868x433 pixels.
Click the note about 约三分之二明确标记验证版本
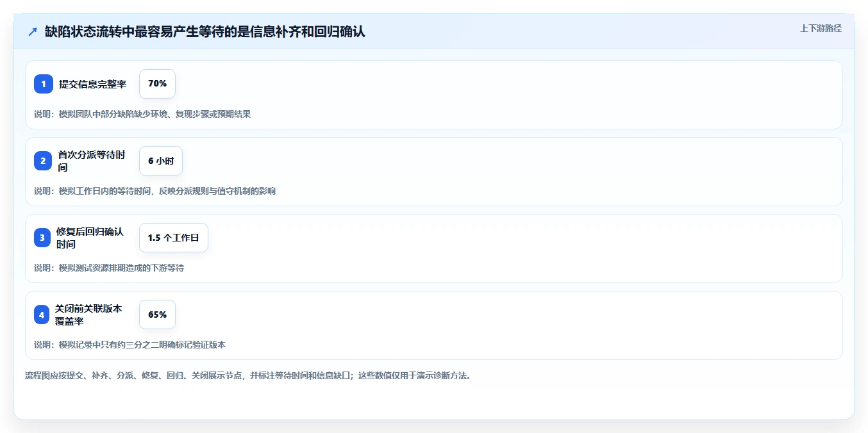click(x=129, y=345)
